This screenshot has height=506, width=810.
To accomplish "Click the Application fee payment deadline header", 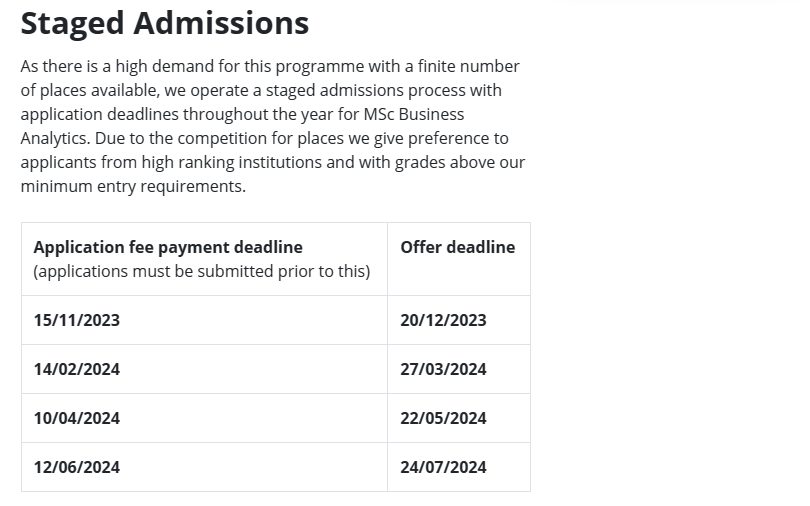I will click(x=168, y=247).
